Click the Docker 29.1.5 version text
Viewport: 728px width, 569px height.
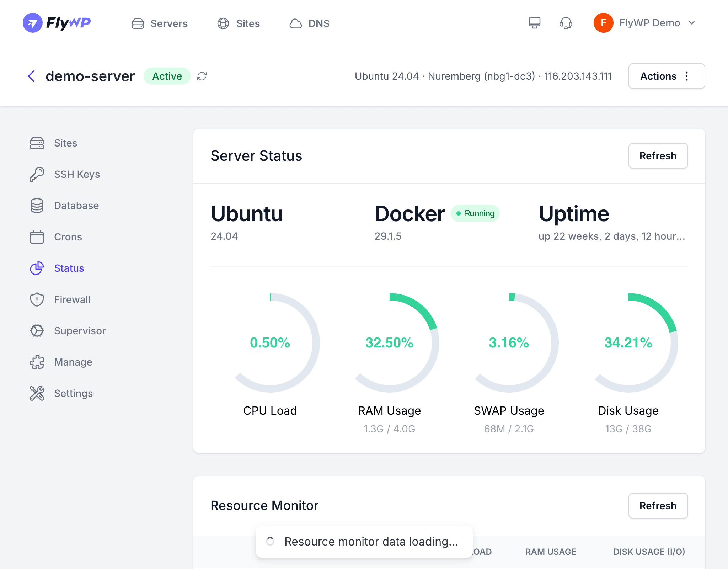[x=388, y=236]
